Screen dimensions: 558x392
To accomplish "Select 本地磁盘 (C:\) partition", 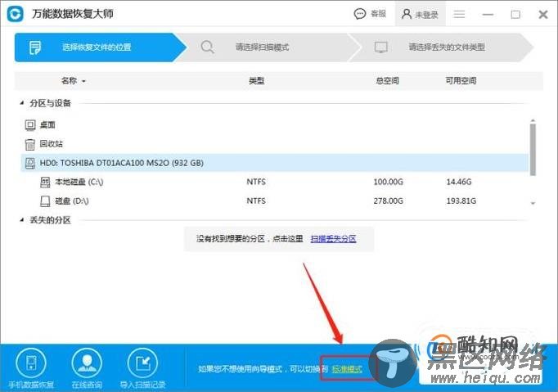I will coord(79,182).
